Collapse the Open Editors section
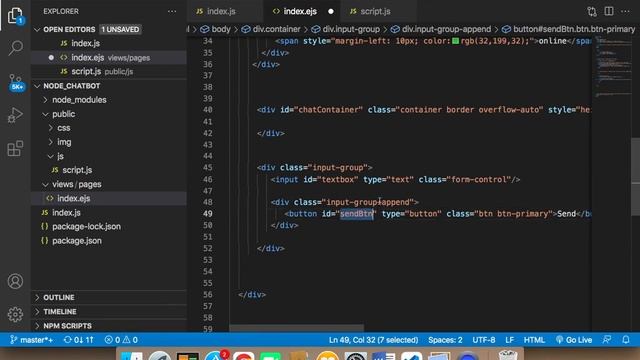 [69, 29]
